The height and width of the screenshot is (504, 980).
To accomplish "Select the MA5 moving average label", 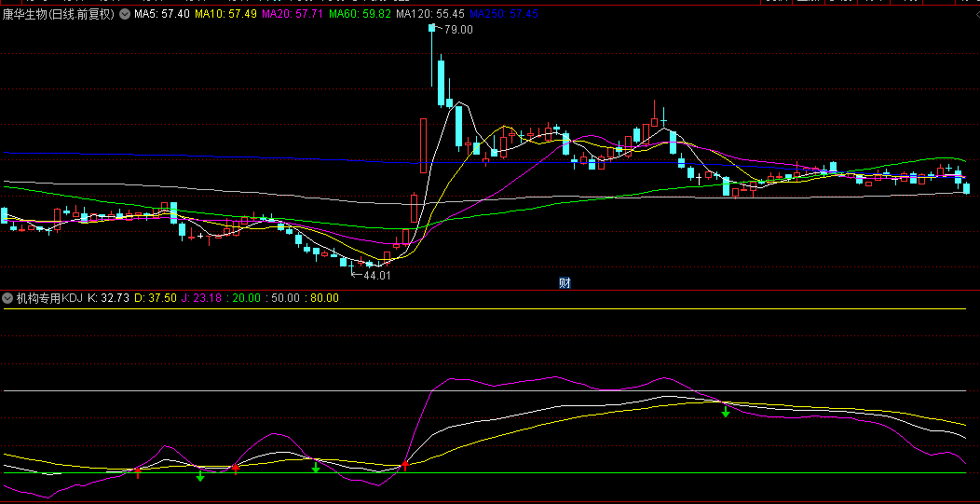I will point(162,15).
